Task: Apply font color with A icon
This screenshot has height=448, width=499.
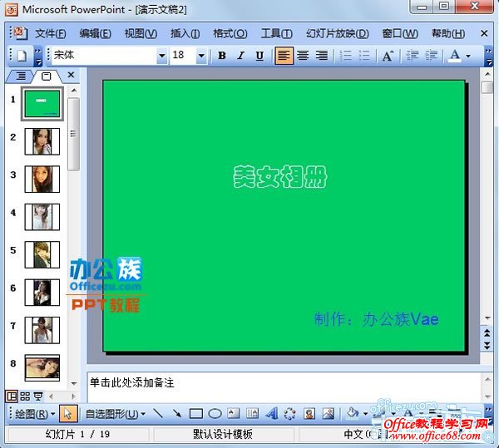Action: tap(455, 56)
